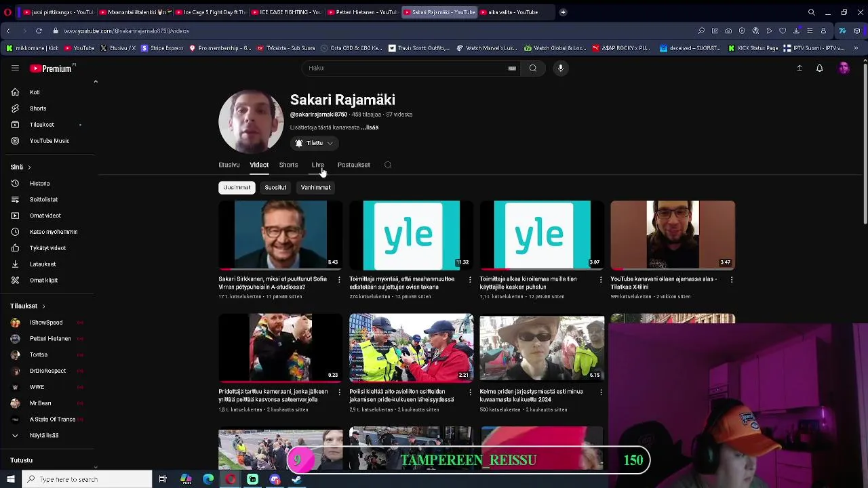Open Tykätyt videot list
Image resolution: width=868 pixels, height=488 pixels.
point(49,248)
